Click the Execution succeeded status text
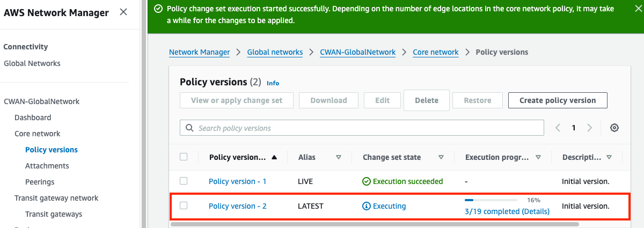 [408, 181]
